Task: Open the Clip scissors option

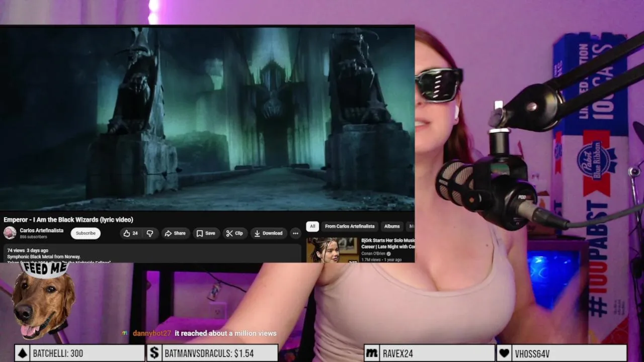Action: 234,233
